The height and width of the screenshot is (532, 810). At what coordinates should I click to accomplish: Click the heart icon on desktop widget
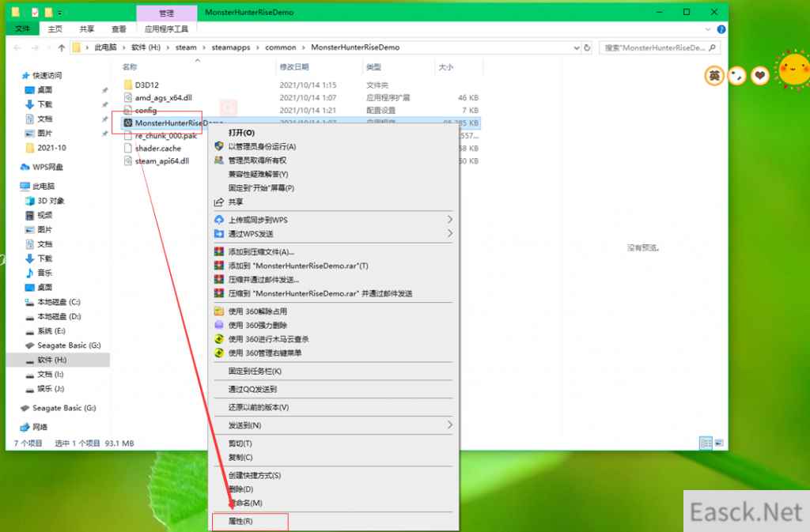[759, 77]
